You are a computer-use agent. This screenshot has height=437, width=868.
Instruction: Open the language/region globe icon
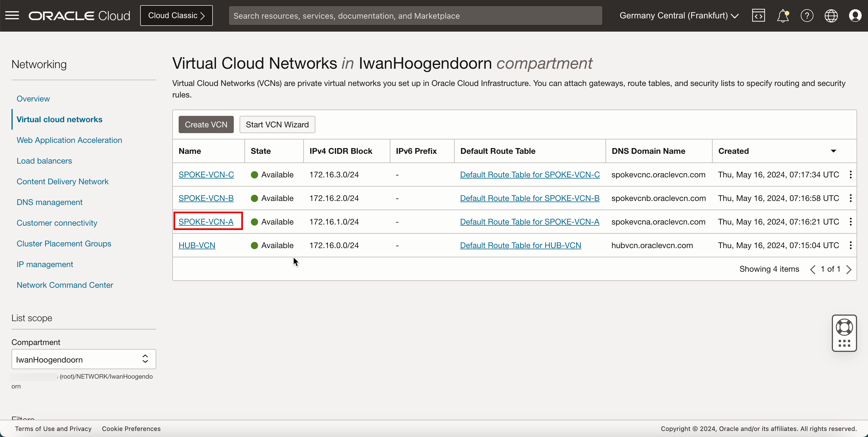pos(831,16)
